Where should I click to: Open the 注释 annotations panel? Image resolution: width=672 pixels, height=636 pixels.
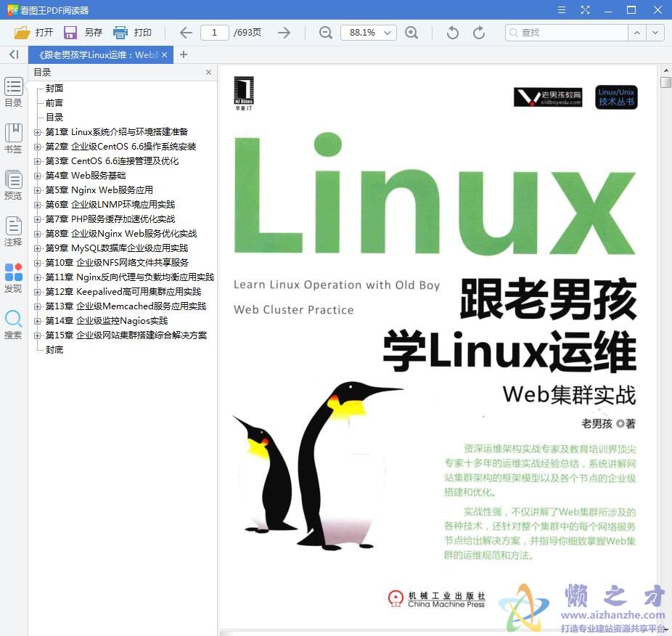point(13,229)
